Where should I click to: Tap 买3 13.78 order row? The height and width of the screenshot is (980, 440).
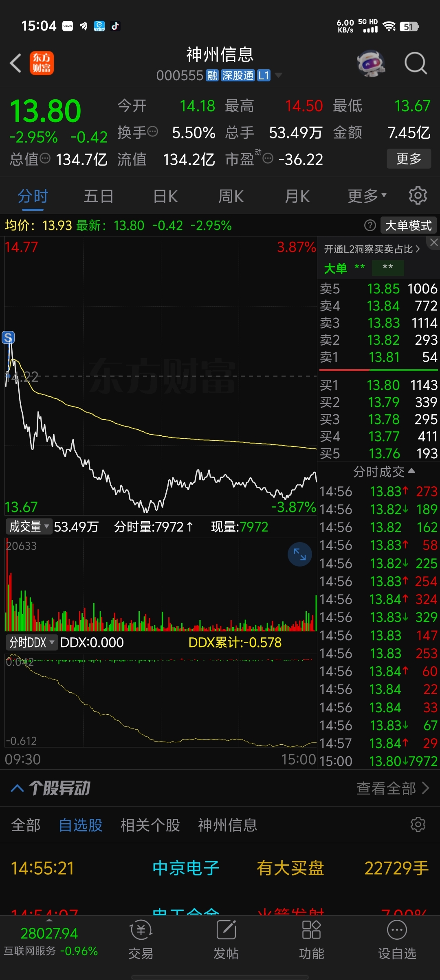pyautogui.click(x=378, y=419)
